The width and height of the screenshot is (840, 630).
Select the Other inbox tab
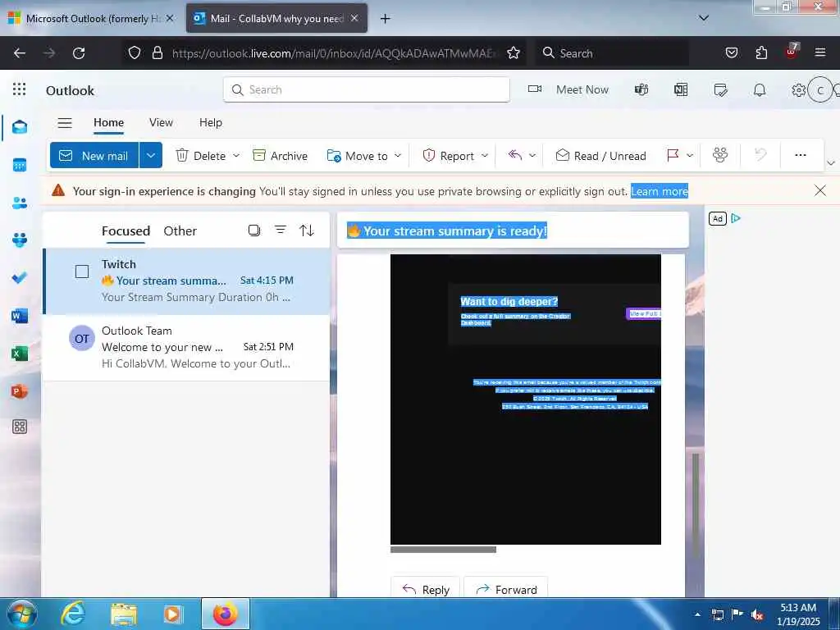click(180, 231)
